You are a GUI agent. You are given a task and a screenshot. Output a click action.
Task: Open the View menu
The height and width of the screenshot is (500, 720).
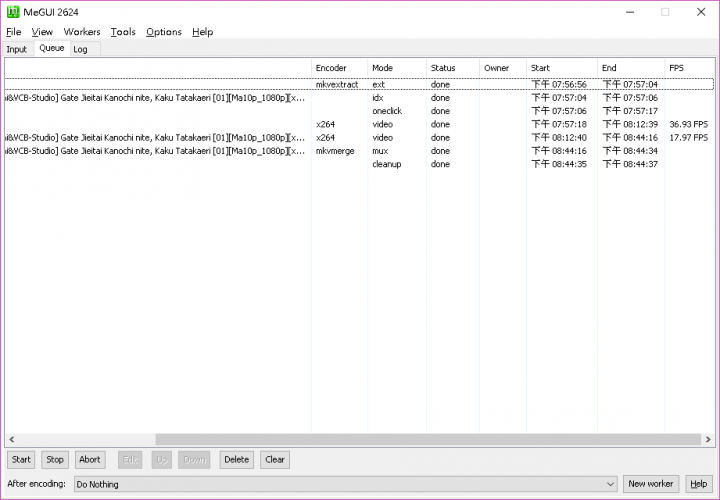42,32
